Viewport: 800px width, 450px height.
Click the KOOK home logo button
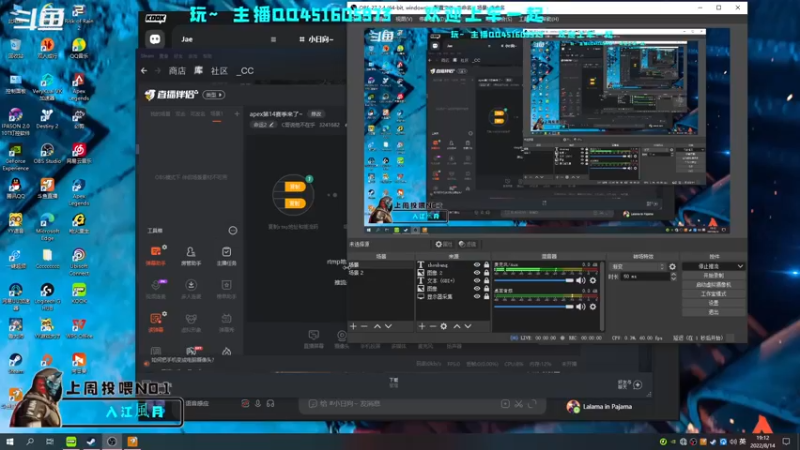tap(155, 39)
